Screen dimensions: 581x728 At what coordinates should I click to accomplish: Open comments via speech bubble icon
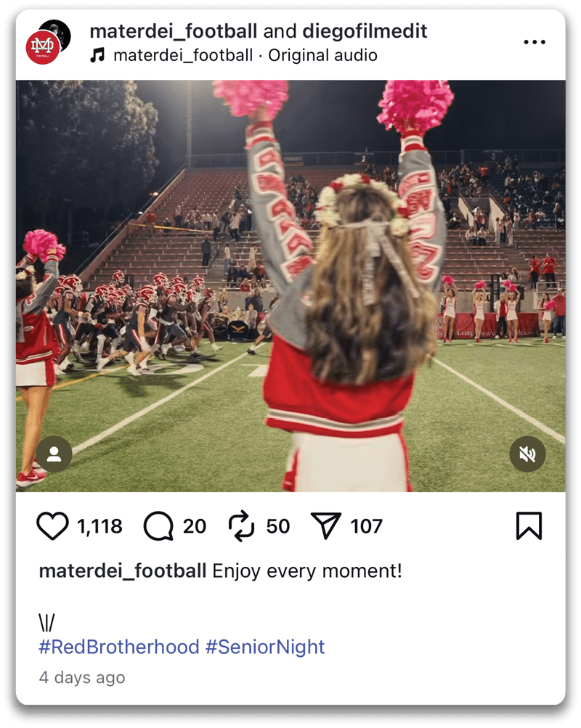158,526
